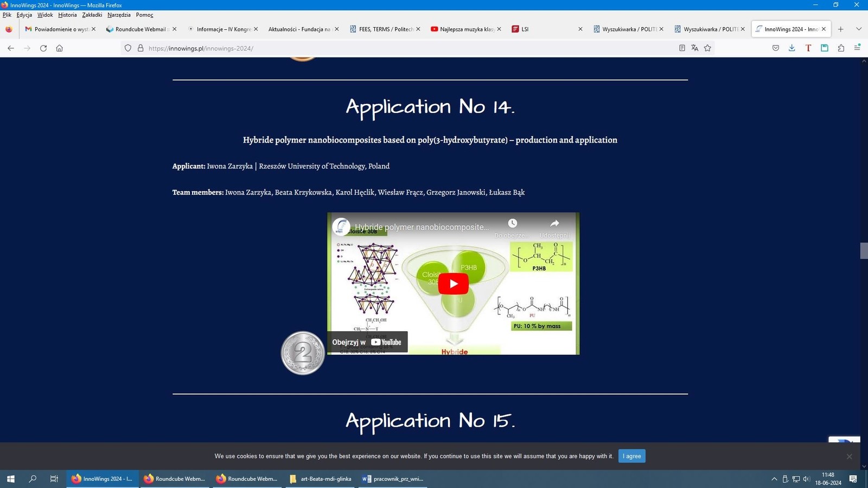Open the Historia menu
The image size is (868, 488).
pos(67,15)
